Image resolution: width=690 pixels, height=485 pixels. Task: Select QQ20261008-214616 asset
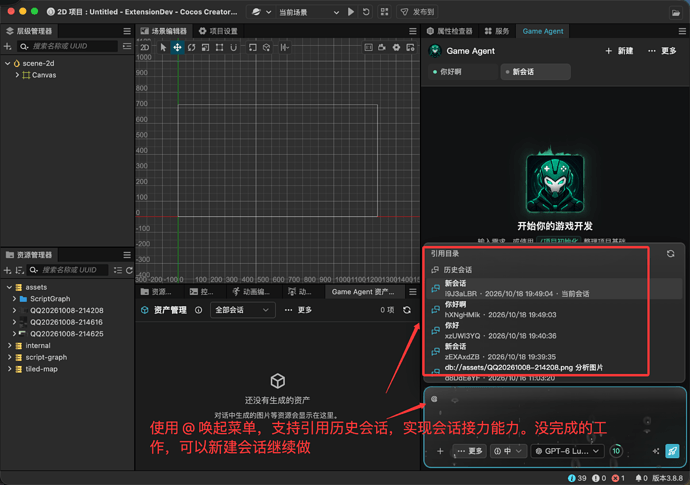(66, 322)
